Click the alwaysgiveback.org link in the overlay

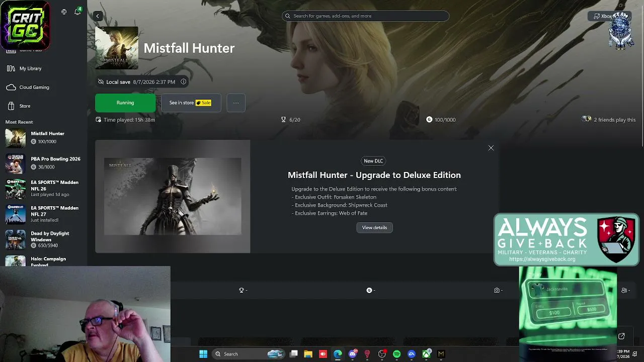tap(542, 259)
